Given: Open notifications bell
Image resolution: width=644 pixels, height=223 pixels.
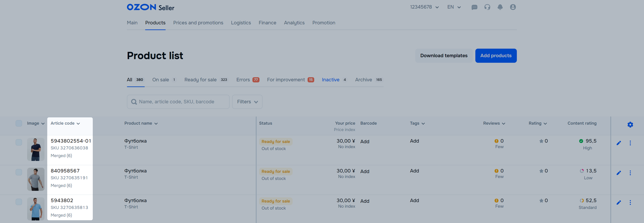Looking at the screenshot, I should [500, 7].
